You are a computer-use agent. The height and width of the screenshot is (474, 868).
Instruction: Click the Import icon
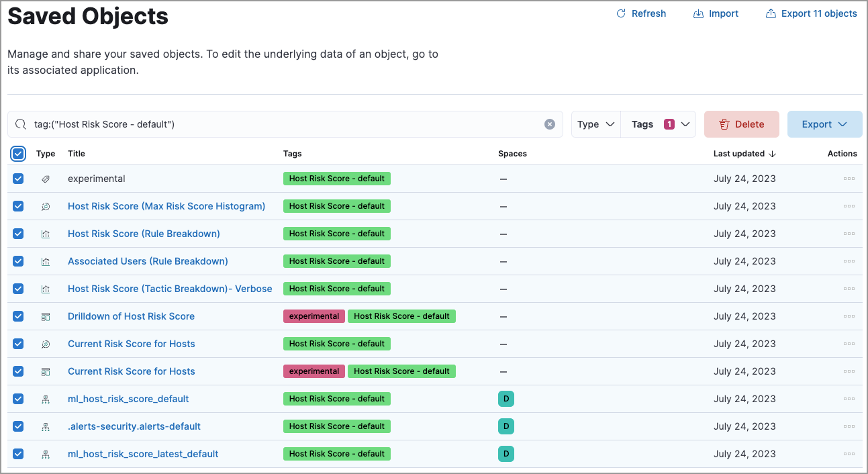699,13
